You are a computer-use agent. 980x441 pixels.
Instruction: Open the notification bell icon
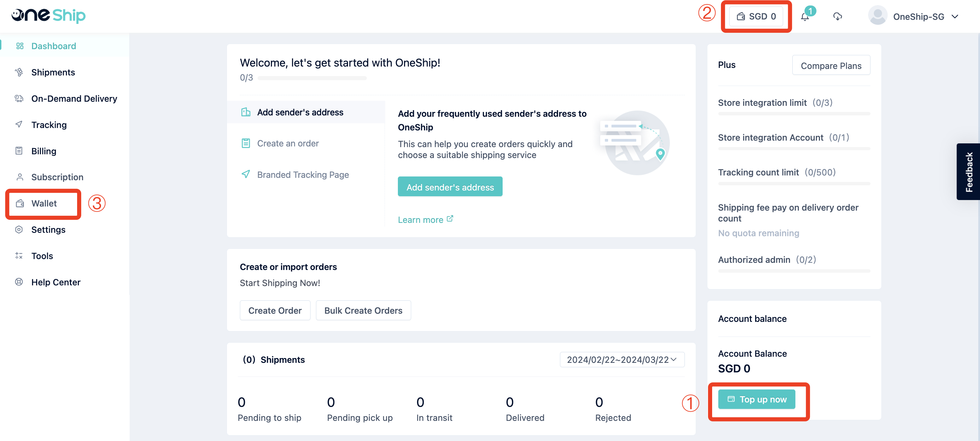click(x=805, y=17)
